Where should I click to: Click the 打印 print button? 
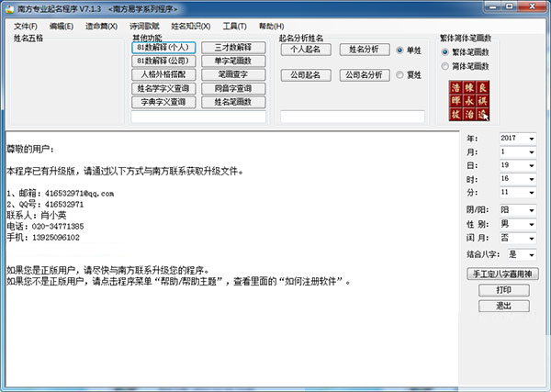tap(504, 290)
